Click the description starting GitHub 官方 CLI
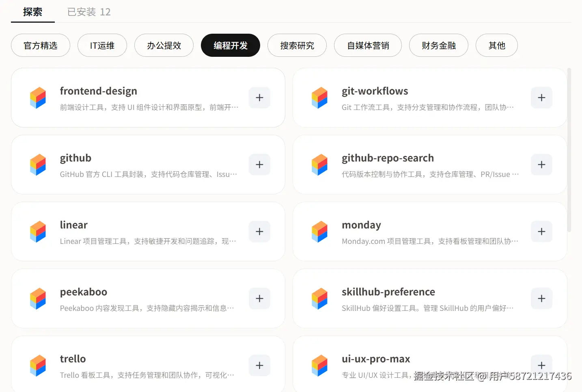Image resolution: width=582 pixels, height=392 pixels. tap(149, 174)
